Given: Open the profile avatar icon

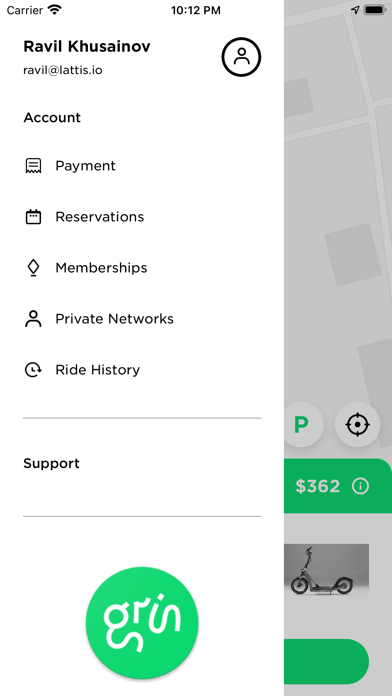Looking at the screenshot, I should pos(241,57).
